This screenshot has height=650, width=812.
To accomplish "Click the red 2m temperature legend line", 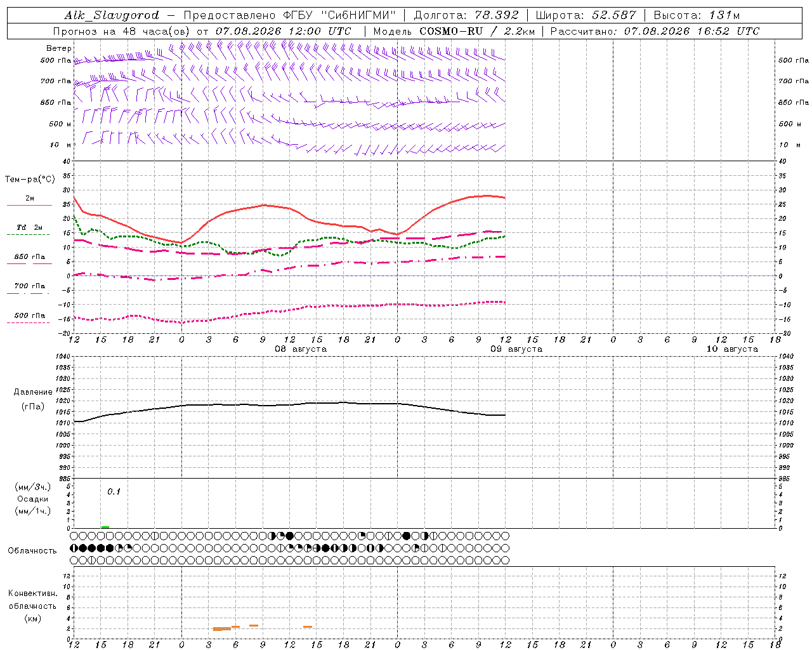I will tap(29, 205).
